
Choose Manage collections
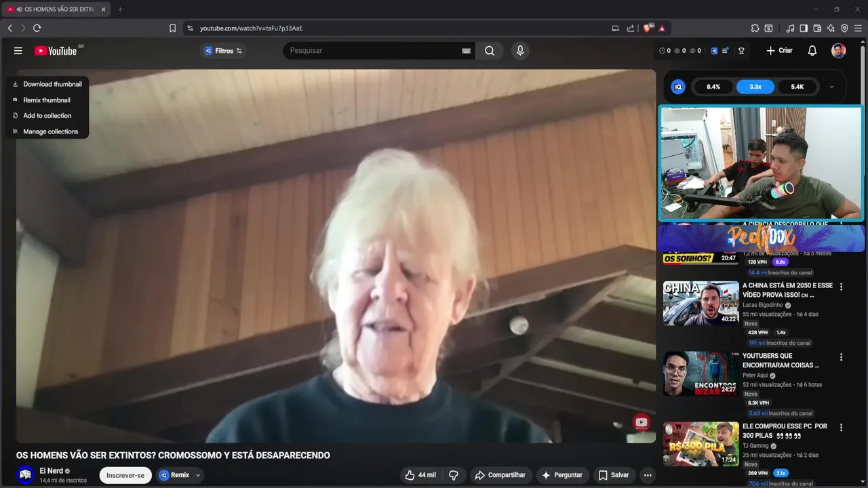(x=47, y=131)
